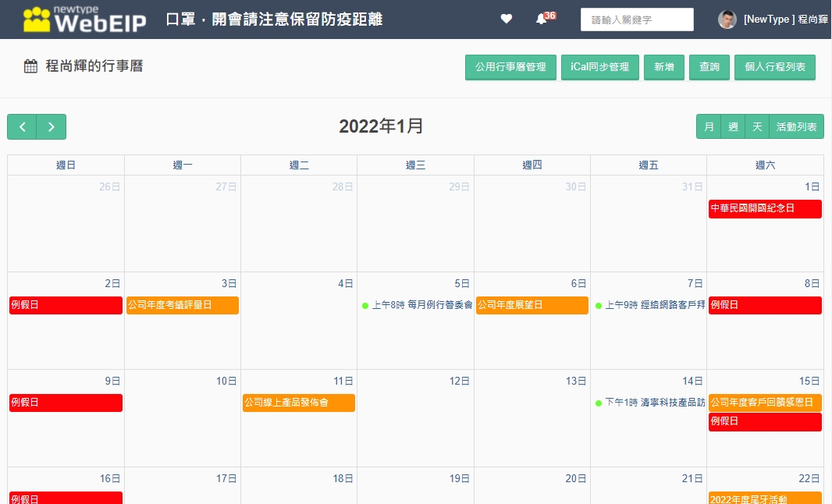Open iCal同步管理
The height and width of the screenshot is (504, 832).
(599, 67)
